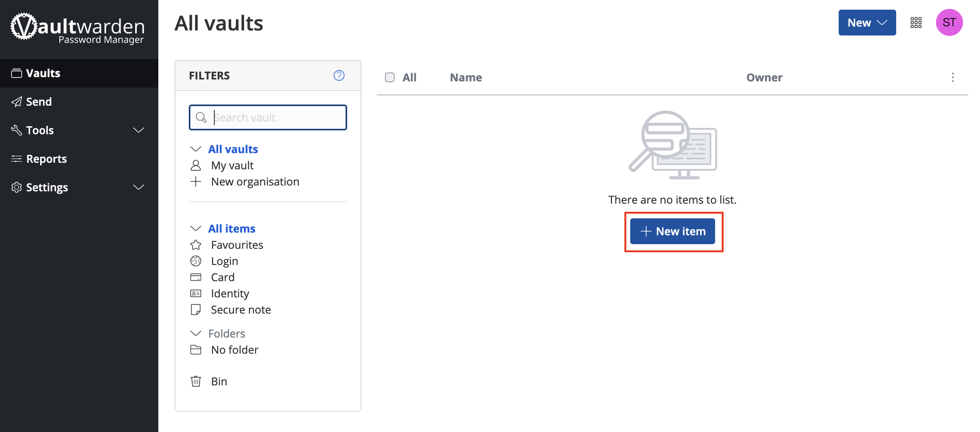Viewport: 980px width, 432px height.
Task: Click the help icon next to Filters
Action: [x=339, y=75]
